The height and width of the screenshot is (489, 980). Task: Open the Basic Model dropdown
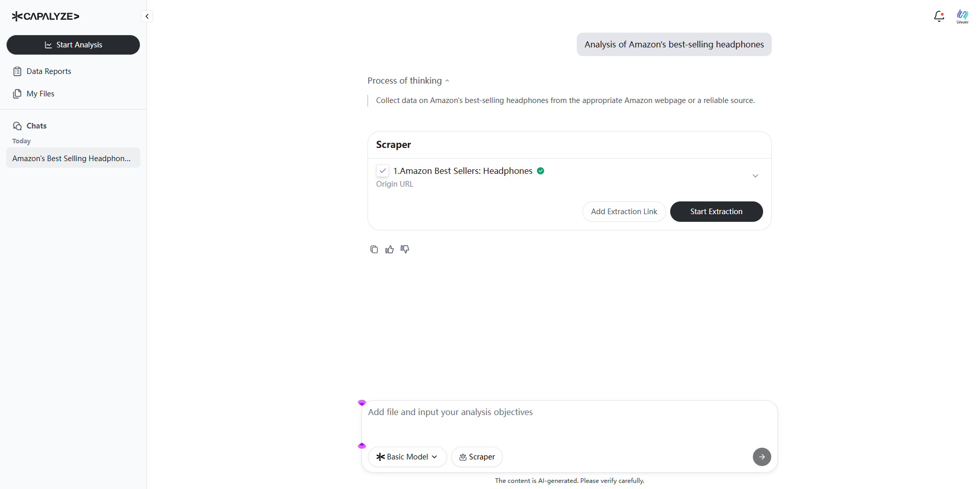[x=407, y=457]
